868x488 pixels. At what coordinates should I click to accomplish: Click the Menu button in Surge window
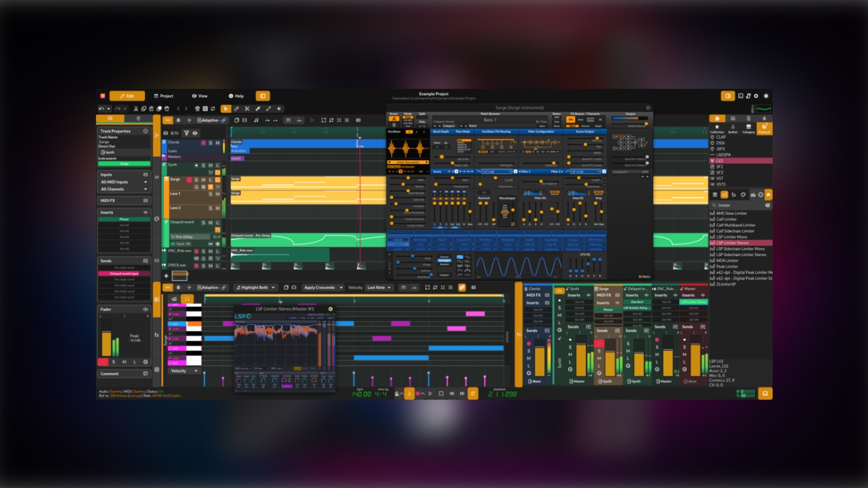tap(644, 276)
